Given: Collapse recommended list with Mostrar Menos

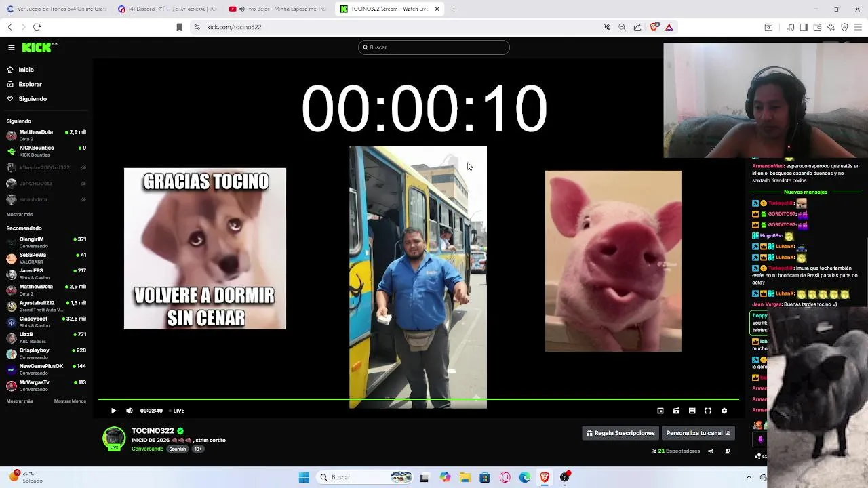Looking at the screenshot, I should [x=70, y=401].
